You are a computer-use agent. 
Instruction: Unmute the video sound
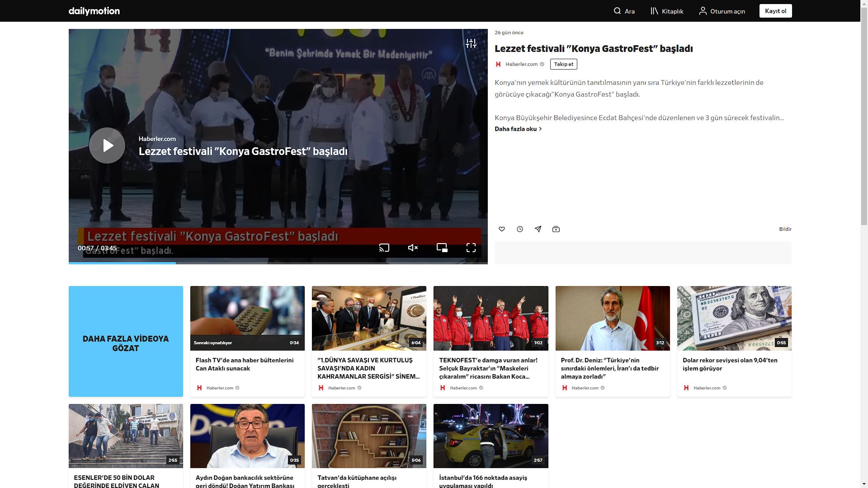click(413, 248)
